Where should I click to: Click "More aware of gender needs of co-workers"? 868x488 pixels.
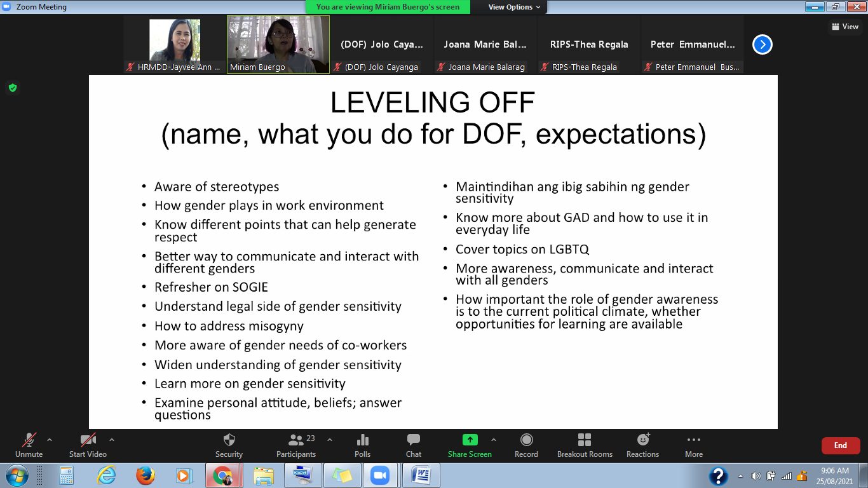tap(280, 346)
